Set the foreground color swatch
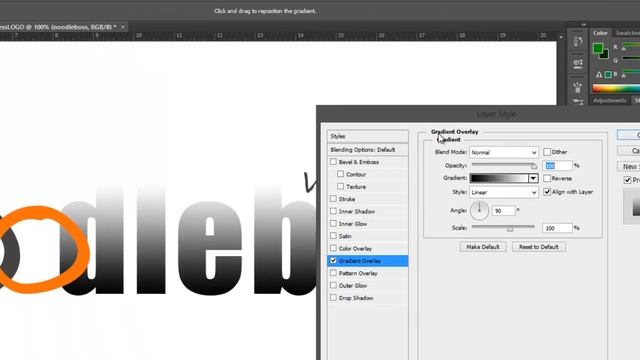Viewport: 640px width, 360px height. pyautogui.click(x=598, y=48)
